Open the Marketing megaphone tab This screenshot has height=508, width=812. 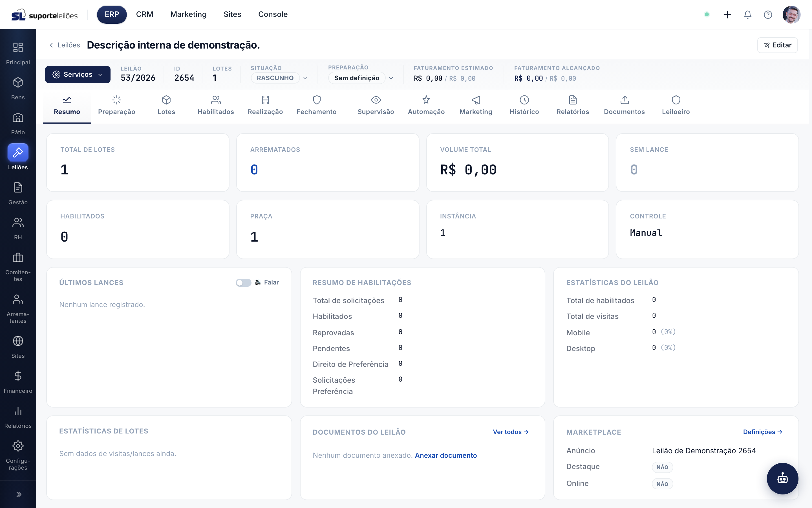476,106
